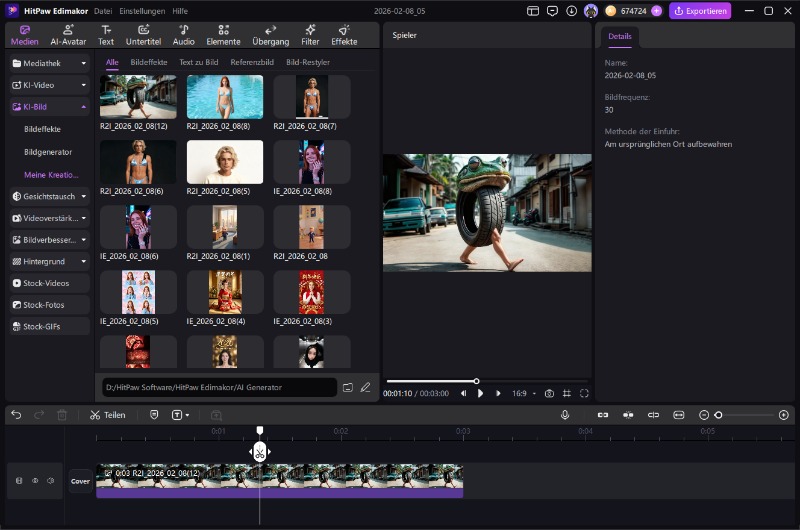This screenshot has height=530, width=800.
Task: Click the timeline zoom slider handle
Action: [718, 415]
